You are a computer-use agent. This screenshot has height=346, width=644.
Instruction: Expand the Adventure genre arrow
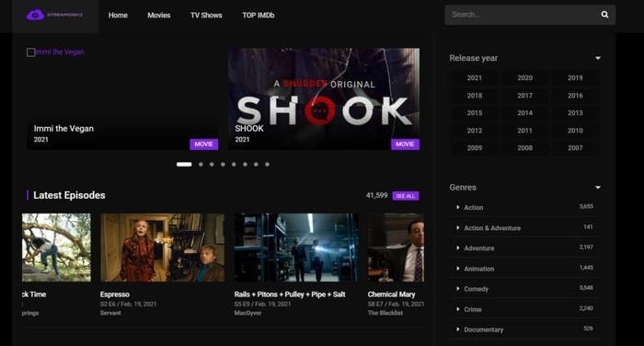click(458, 248)
